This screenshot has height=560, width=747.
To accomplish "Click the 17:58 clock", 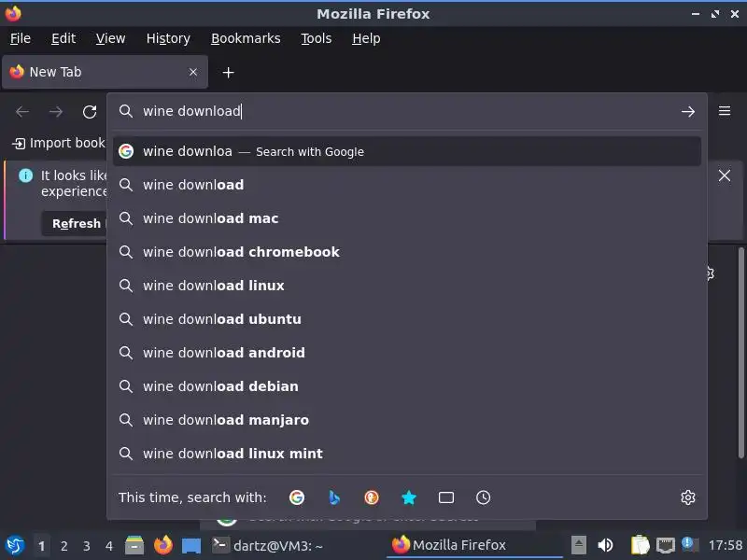I will 726,545.
